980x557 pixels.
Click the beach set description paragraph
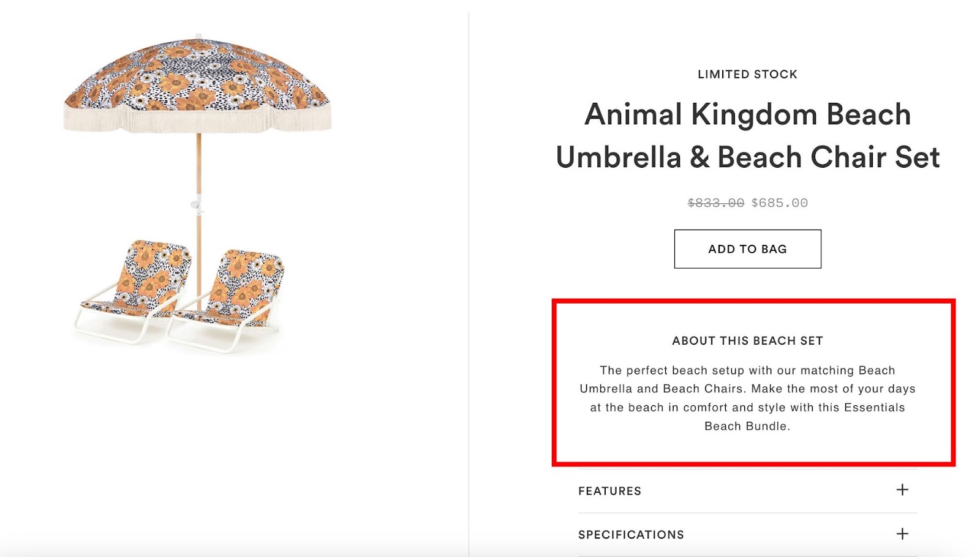click(x=747, y=398)
